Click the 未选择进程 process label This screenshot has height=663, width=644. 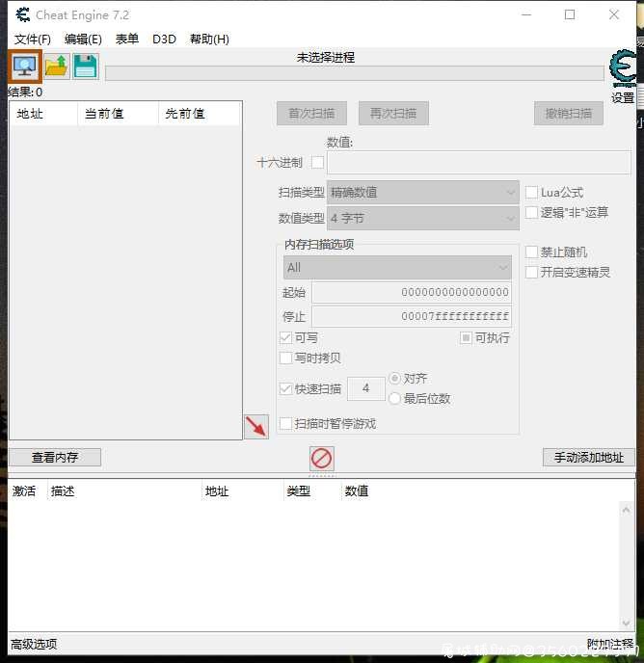[326, 58]
